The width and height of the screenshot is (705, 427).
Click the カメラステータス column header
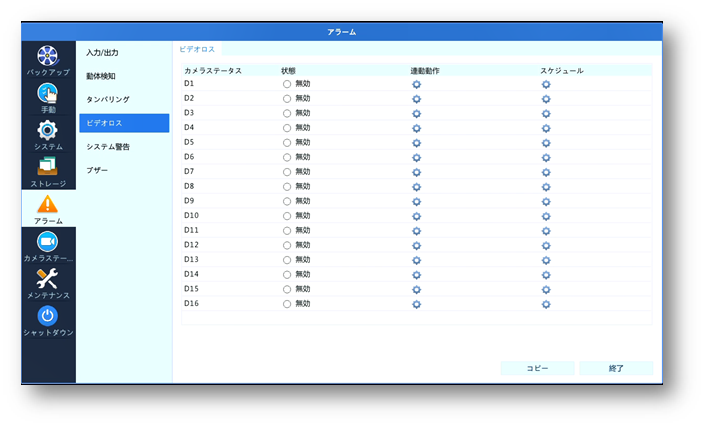click(x=213, y=71)
